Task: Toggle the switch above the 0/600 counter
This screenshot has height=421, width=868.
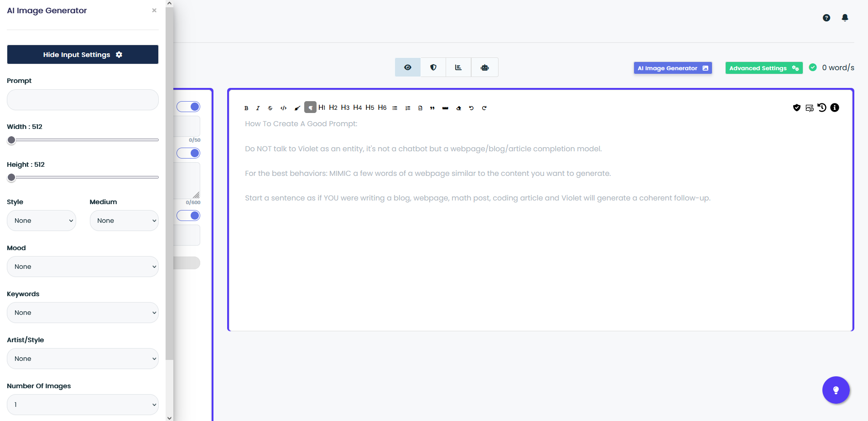Action: tap(188, 153)
